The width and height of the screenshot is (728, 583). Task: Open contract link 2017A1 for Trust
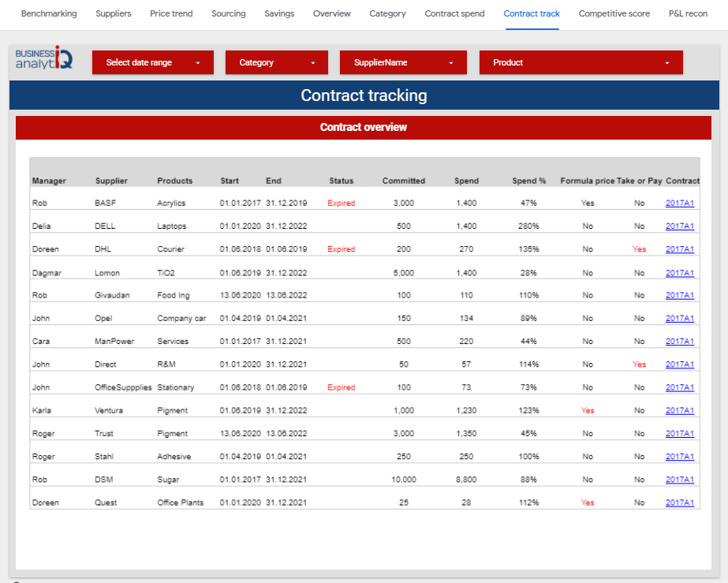680,433
